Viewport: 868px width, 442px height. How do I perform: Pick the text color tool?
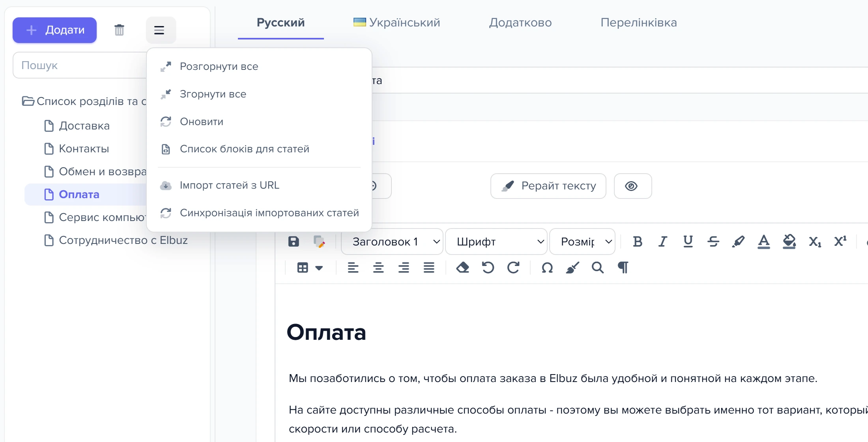[763, 242]
